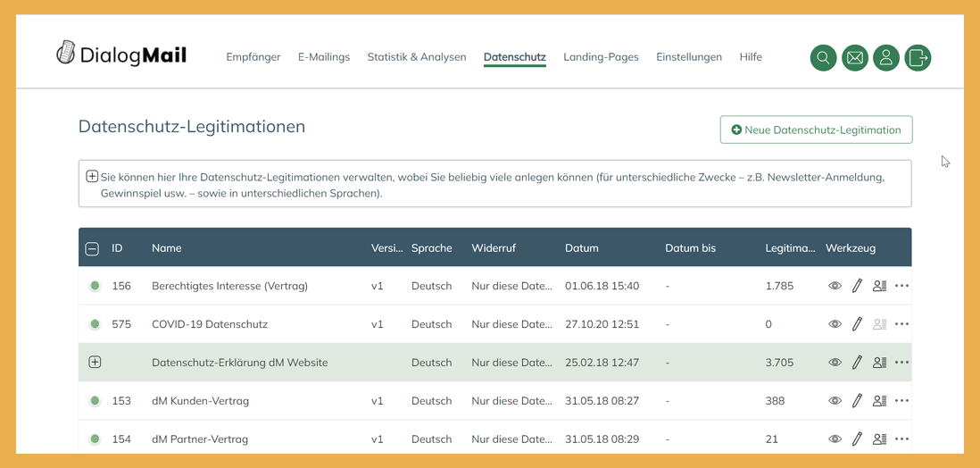
Task: Edit dM Kunden-Vertrag with pencil icon
Action: 857,400
